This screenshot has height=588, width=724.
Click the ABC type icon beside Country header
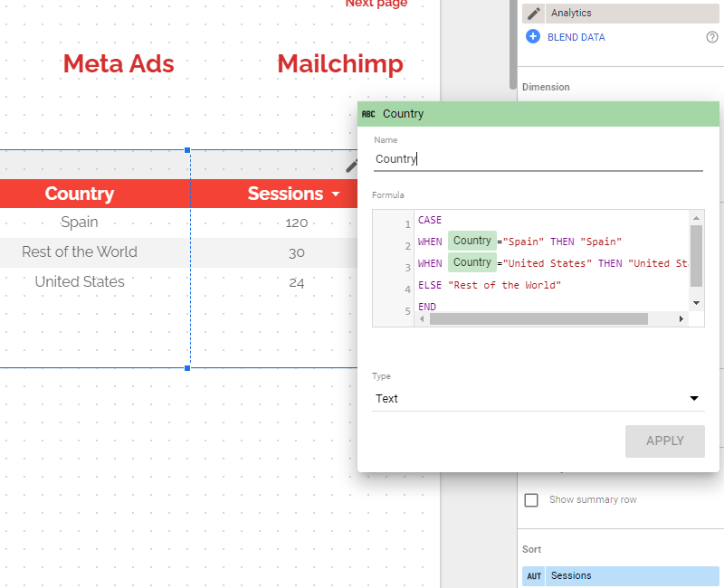coord(368,114)
